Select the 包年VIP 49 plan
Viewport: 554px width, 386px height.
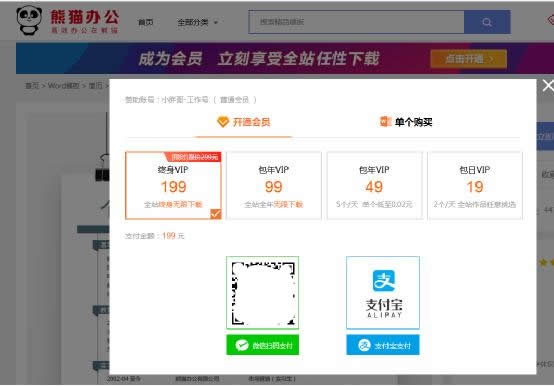point(375,186)
